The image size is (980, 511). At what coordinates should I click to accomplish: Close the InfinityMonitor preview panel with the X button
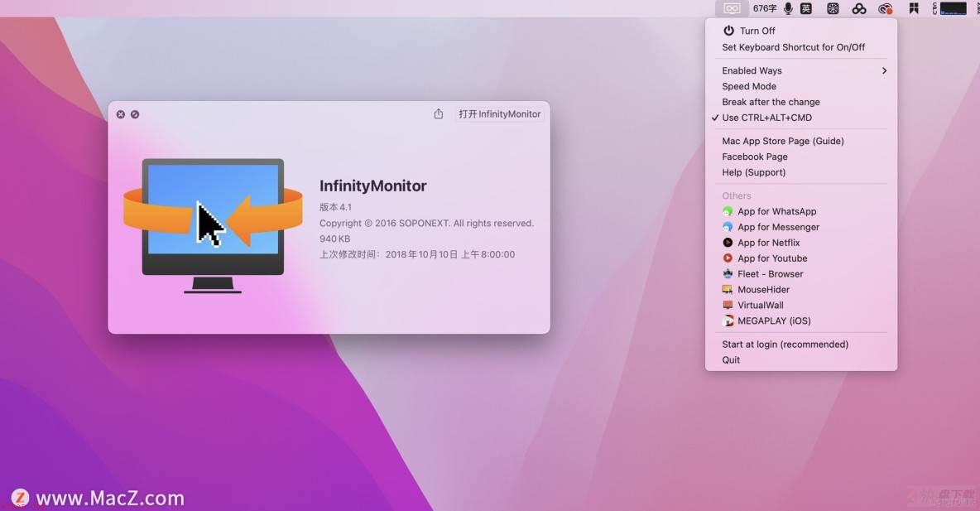tap(121, 114)
